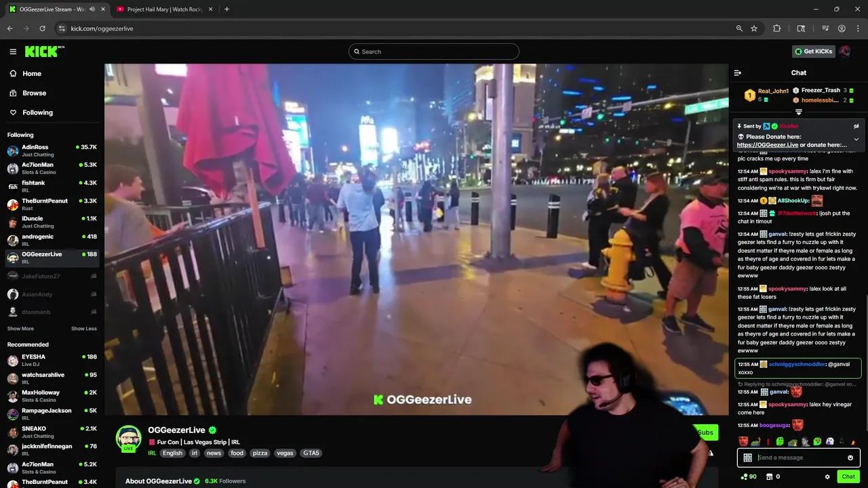
Task: Open Ac7ionMan 5.3K channel
Action: coord(52,168)
